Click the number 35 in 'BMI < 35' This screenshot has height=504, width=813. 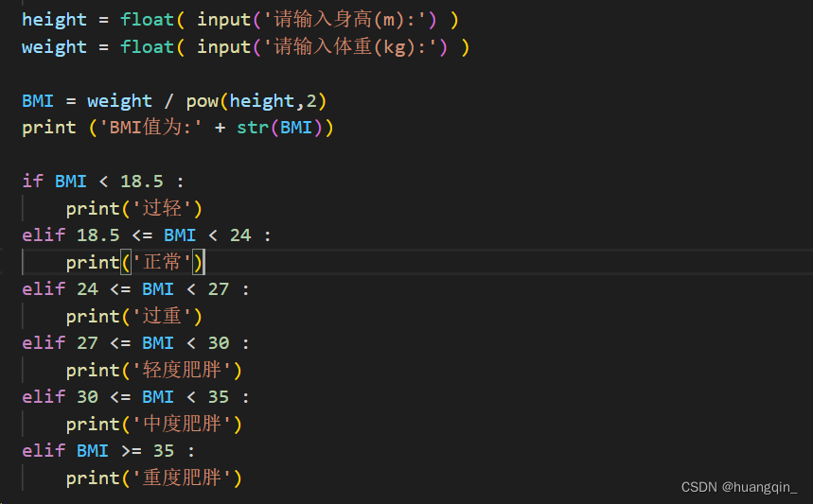click(x=219, y=397)
